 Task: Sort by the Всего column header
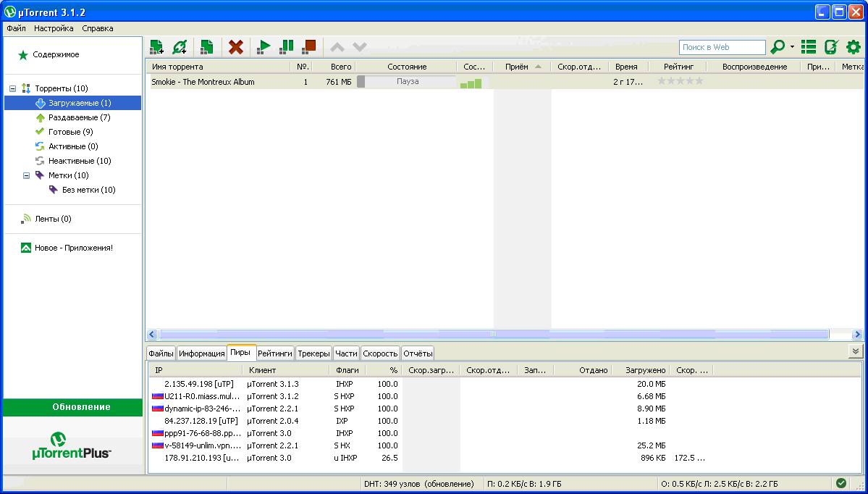[x=334, y=67]
